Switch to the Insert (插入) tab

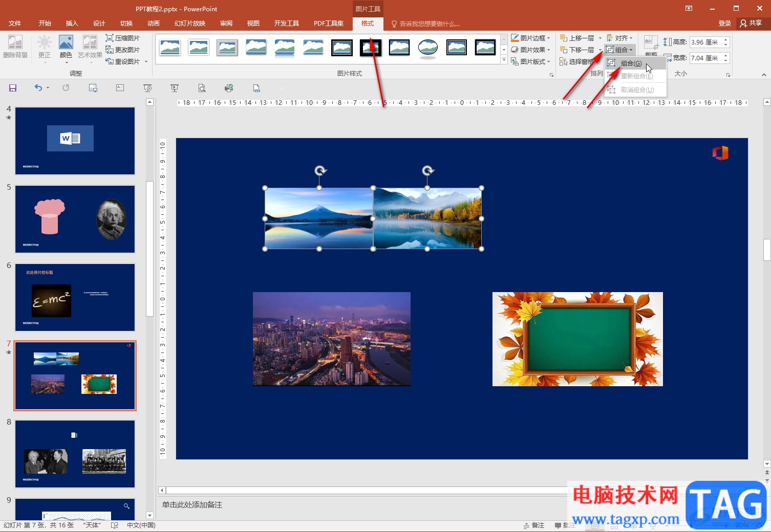click(72, 23)
